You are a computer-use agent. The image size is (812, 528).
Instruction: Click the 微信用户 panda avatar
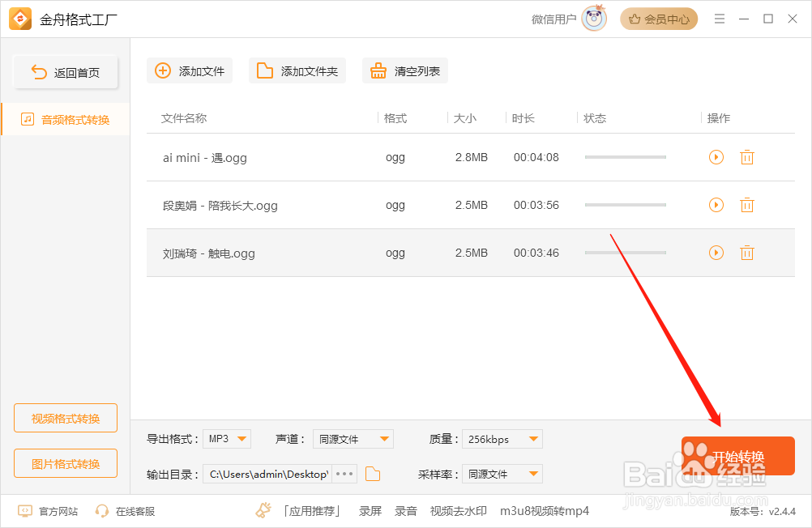(592, 18)
